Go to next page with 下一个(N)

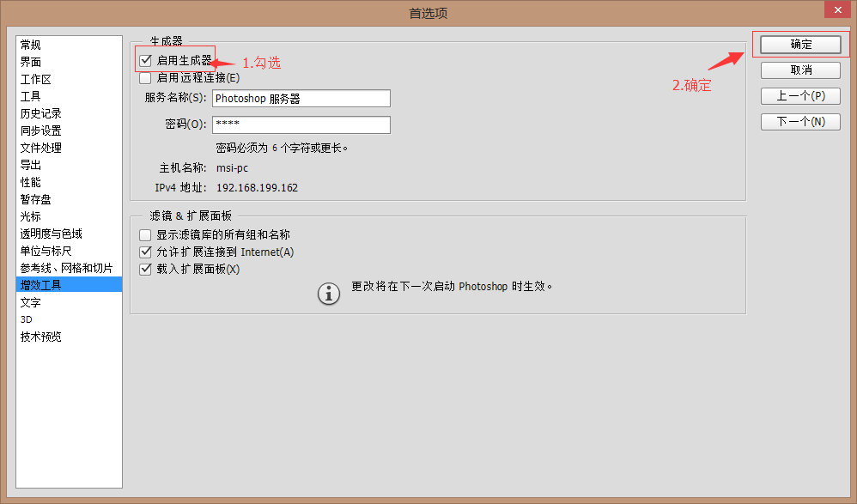point(800,121)
